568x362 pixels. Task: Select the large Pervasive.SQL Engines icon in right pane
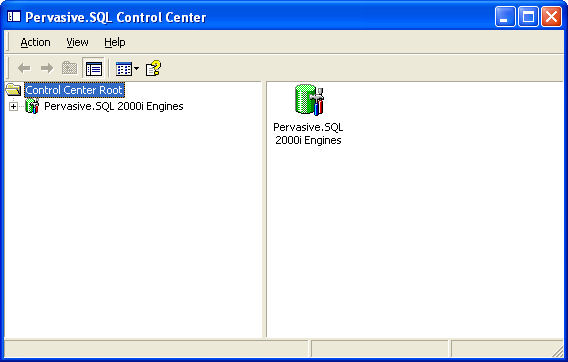coord(309,100)
